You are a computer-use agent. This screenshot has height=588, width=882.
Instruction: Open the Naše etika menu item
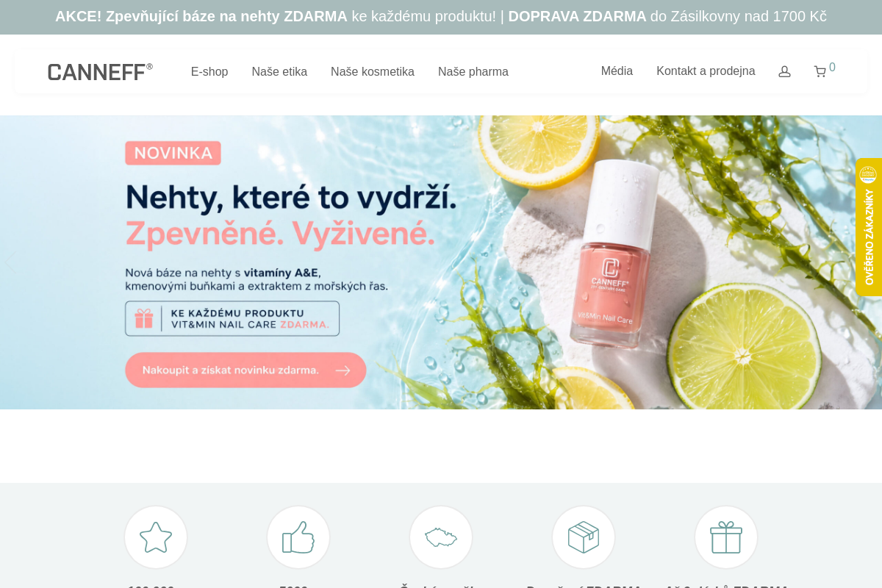pos(279,71)
